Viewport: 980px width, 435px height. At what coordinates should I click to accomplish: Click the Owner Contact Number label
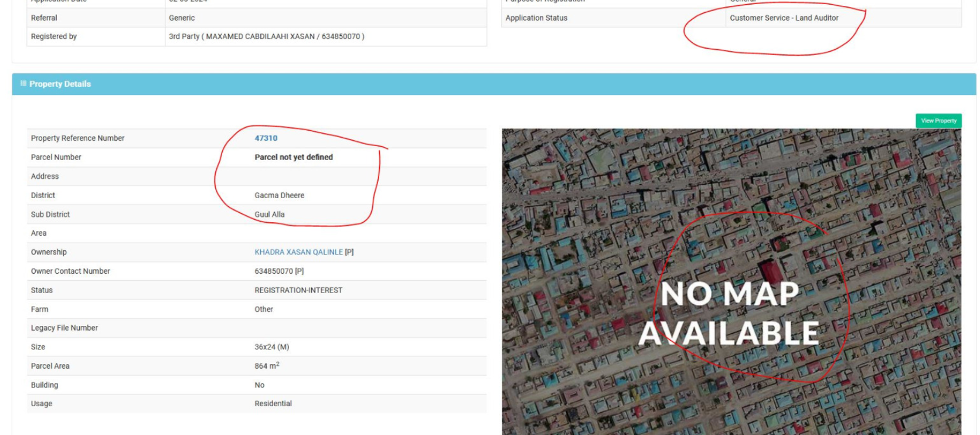71,271
